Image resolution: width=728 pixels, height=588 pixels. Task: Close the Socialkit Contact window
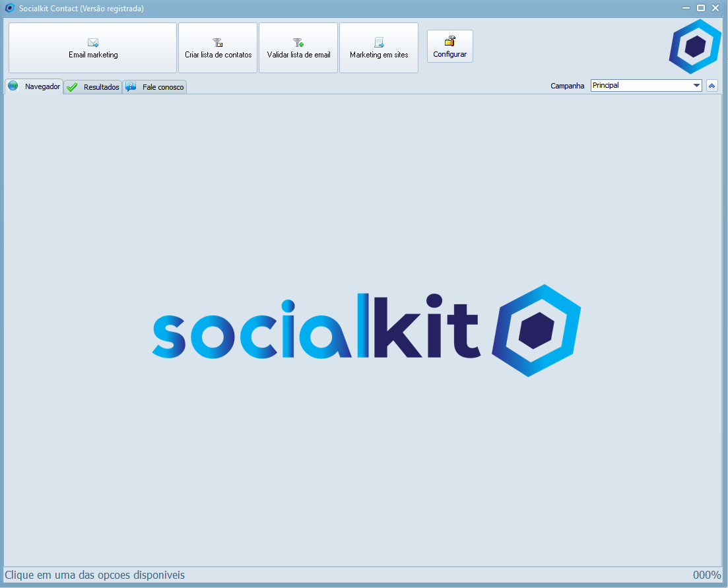click(x=715, y=8)
